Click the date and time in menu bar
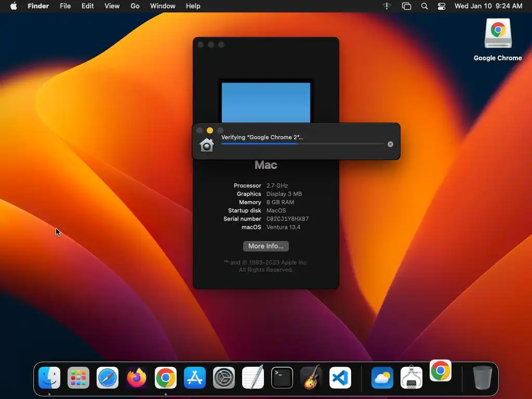The image size is (532, 399). coord(488,6)
